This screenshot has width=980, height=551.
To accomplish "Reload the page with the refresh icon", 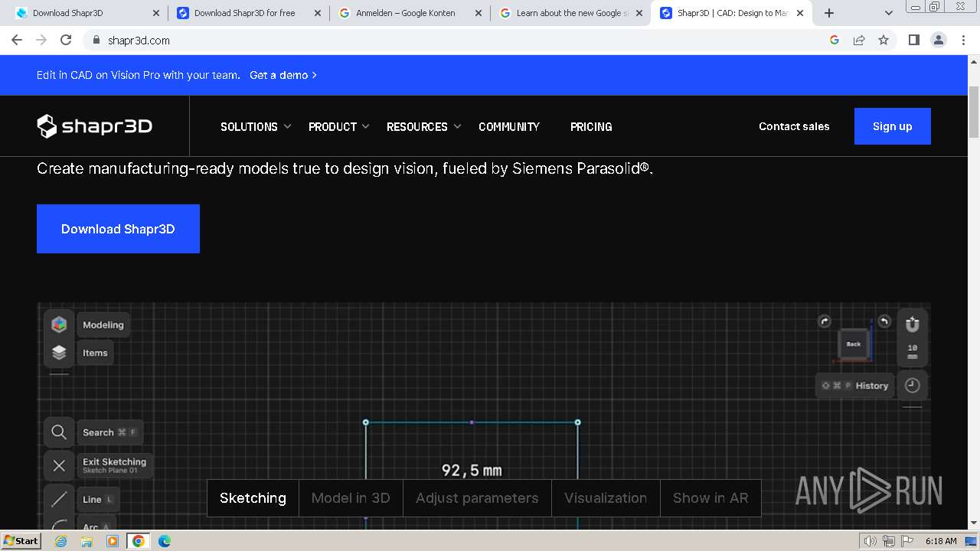I will point(66,40).
